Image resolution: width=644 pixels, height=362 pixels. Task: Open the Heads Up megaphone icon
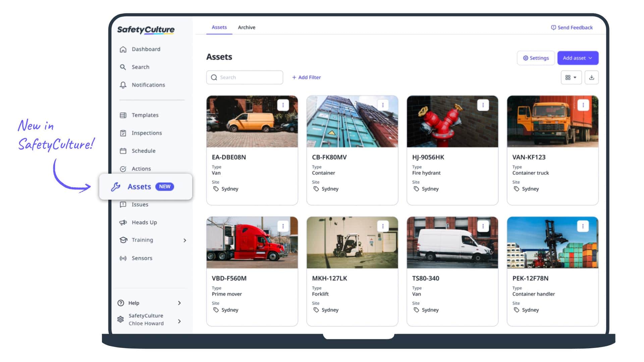click(x=123, y=223)
